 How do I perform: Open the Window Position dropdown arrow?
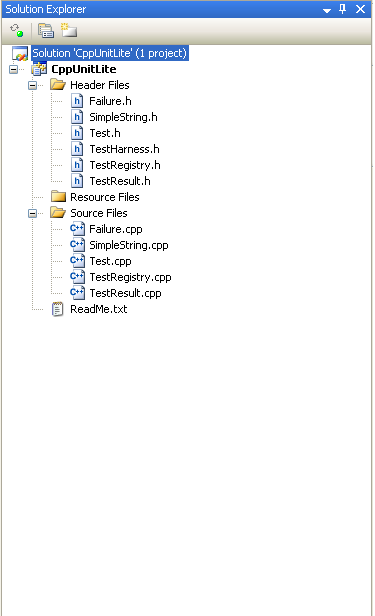(327, 10)
